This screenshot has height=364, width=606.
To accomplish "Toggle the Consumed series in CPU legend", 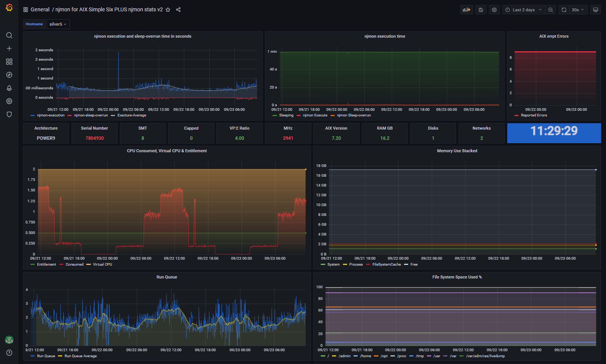I will [x=74, y=265].
